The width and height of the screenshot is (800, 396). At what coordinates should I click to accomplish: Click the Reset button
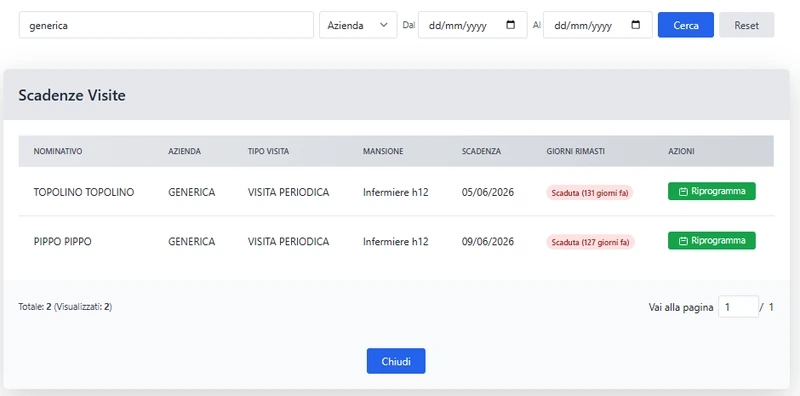tap(746, 25)
